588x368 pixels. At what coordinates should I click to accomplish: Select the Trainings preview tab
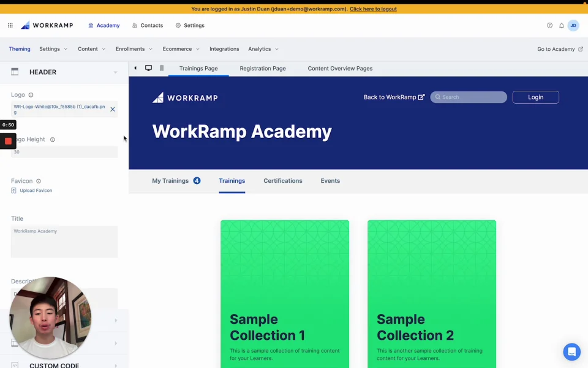pos(232,180)
